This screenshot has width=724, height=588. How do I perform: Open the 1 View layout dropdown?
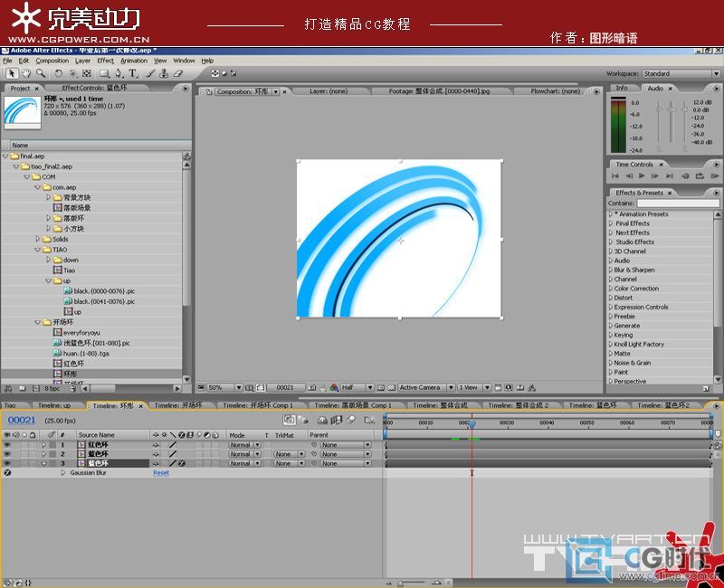point(473,388)
